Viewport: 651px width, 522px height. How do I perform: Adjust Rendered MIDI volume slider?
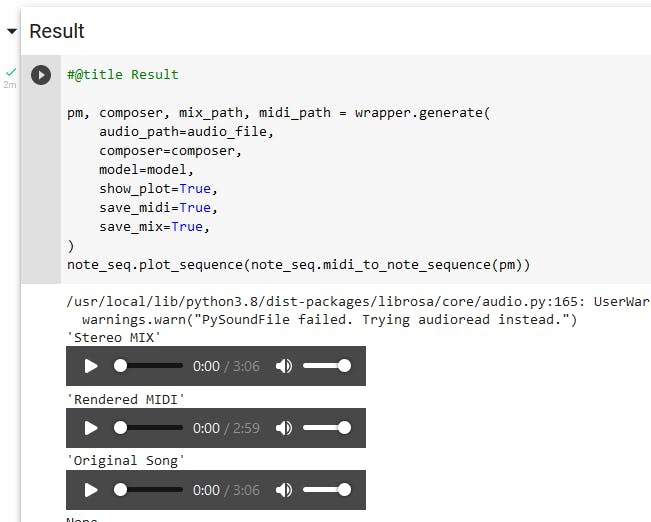pyautogui.click(x=327, y=428)
